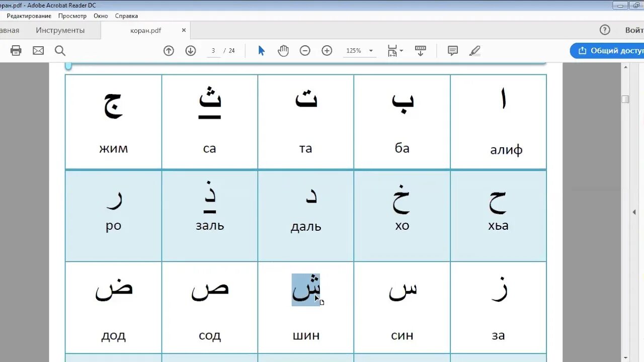Close the коран.pdf tab

[184, 30]
